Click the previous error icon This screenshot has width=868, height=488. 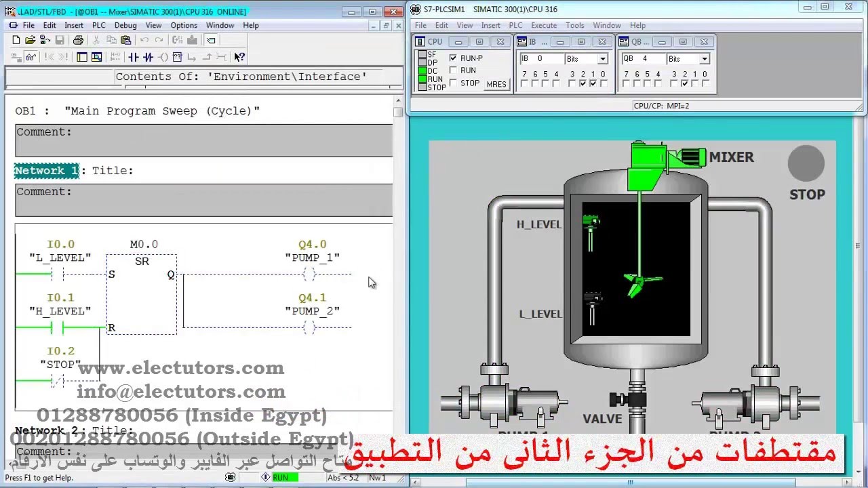pos(49,58)
